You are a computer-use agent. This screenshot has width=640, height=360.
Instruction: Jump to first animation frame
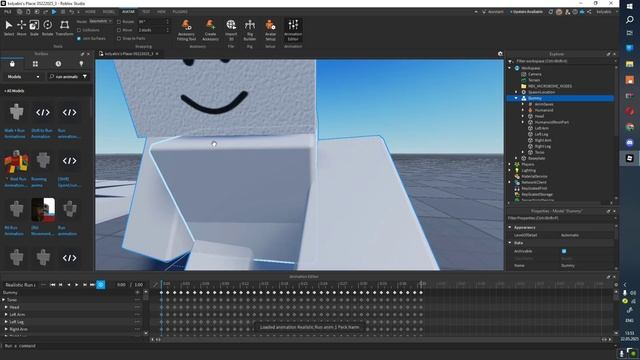pos(52,284)
